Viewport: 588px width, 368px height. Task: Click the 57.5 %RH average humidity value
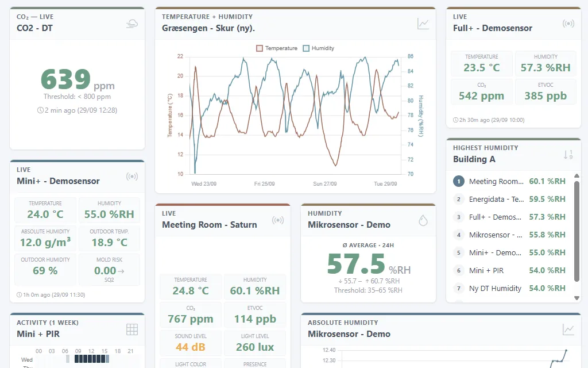(x=369, y=264)
